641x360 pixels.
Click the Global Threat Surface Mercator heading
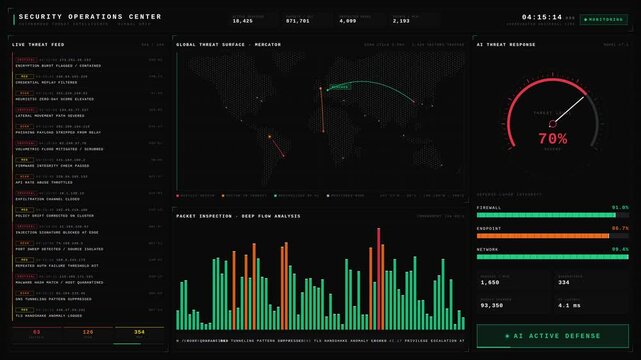point(229,45)
